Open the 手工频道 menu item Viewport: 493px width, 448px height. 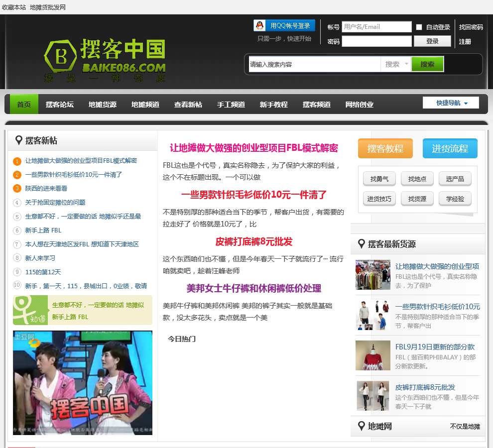pos(231,105)
